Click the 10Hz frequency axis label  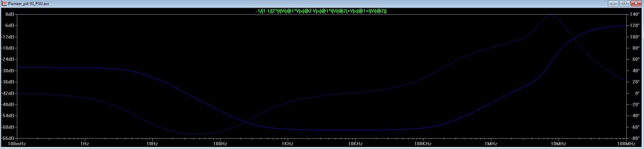click(x=152, y=144)
